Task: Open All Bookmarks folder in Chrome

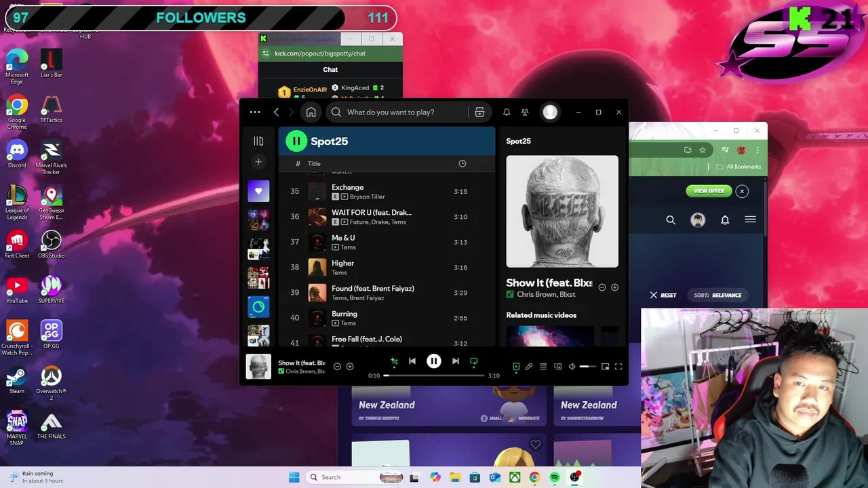Action: 739,167
